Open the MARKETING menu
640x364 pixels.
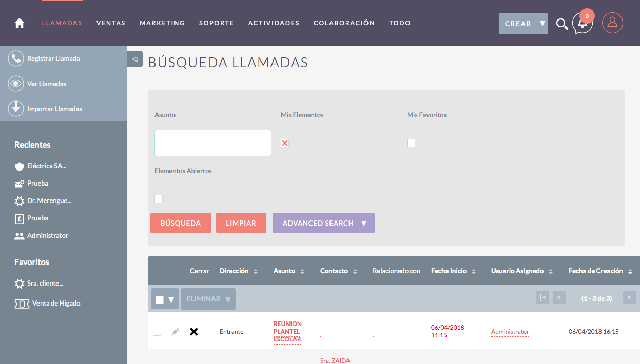162,23
